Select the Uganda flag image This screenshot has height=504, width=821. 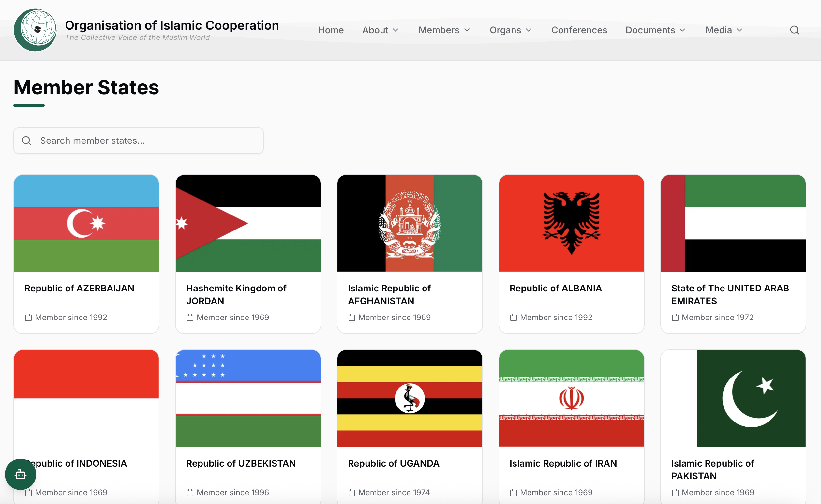click(x=410, y=398)
